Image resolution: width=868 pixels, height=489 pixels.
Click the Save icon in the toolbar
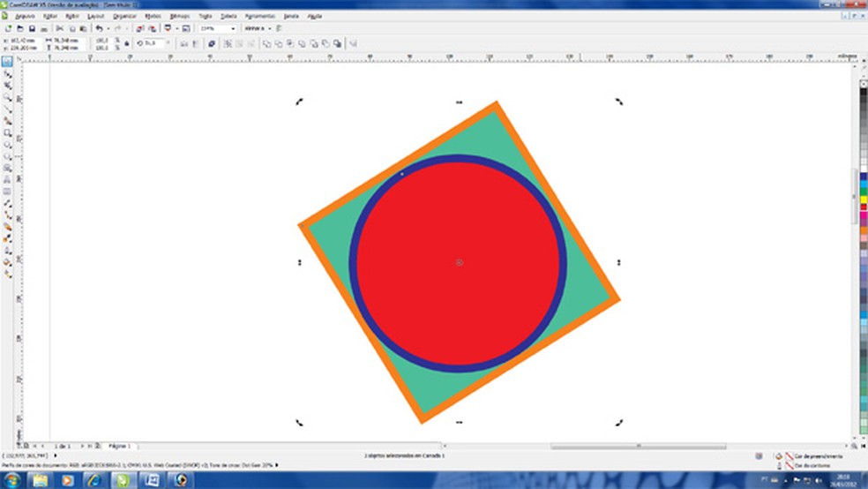31,28
